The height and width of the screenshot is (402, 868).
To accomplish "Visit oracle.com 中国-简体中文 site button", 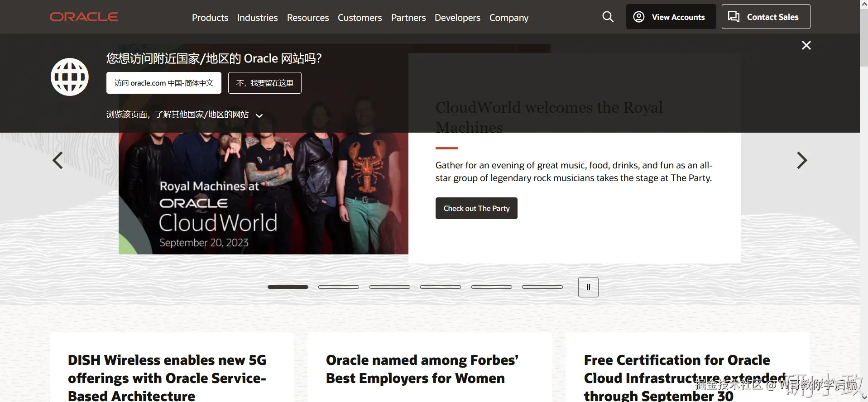I will tap(164, 83).
